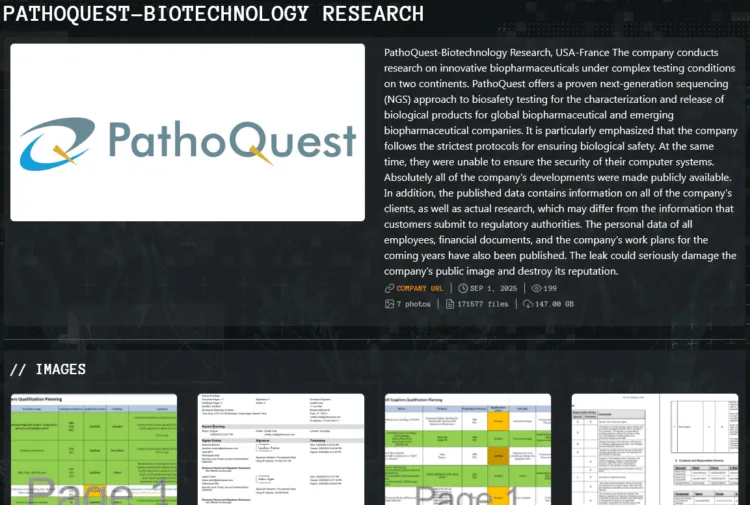Click the company description paragraph text
This screenshot has height=505, width=750.
pos(561,162)
